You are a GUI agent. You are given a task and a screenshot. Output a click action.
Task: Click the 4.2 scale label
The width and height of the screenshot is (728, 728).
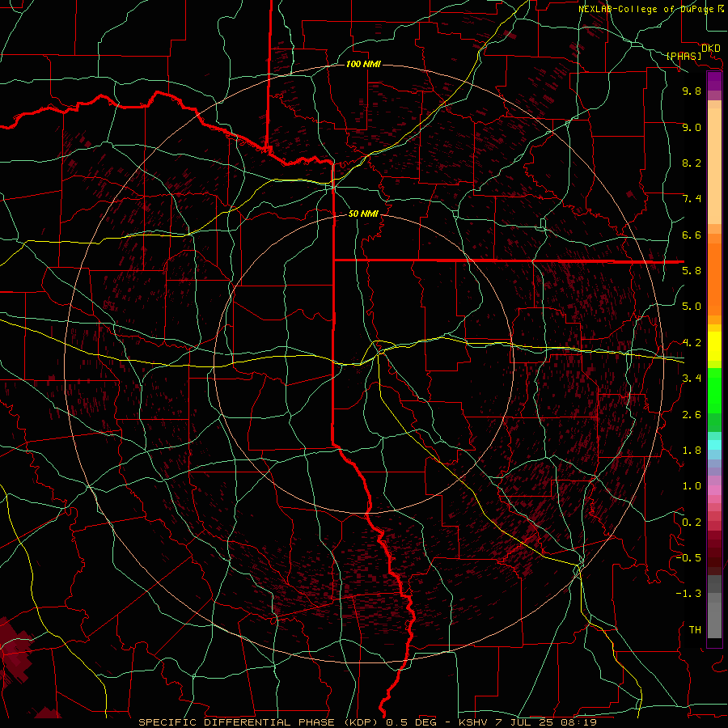[x=692, y=343]
